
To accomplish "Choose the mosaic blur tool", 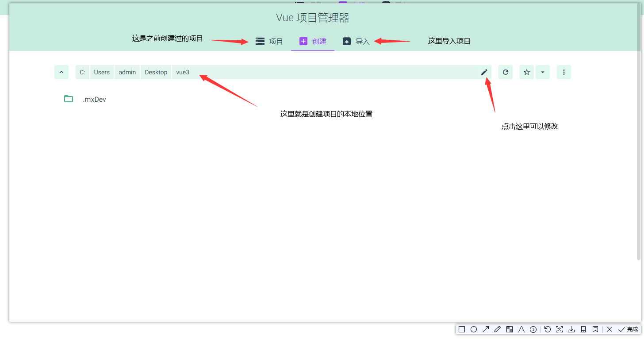I will click(x=509, y=329).
